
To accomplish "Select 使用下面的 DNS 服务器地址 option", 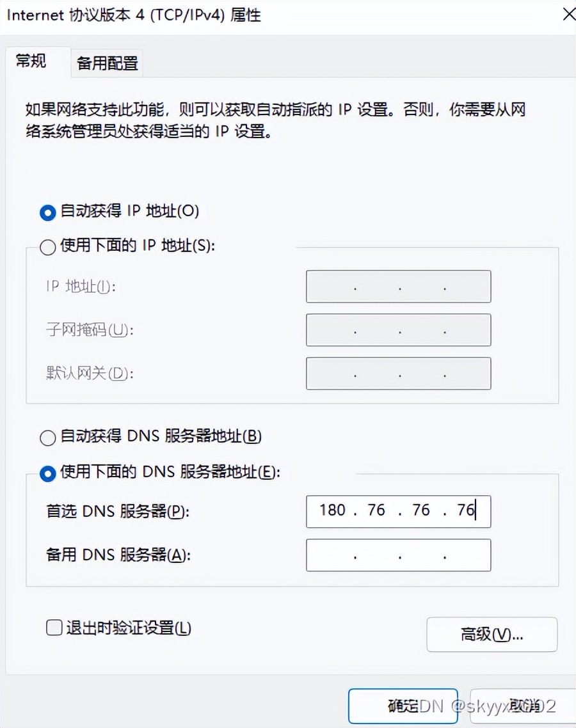I will (x=47, y=473).
